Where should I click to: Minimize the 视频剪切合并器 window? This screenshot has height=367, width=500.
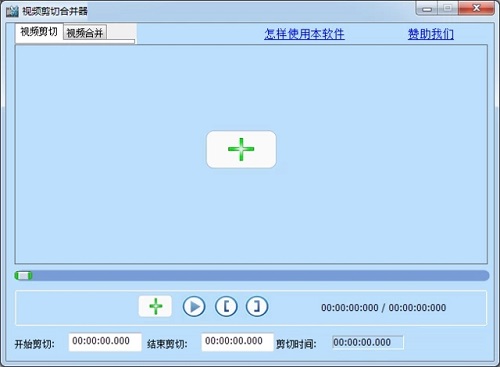tap(427, 8)
